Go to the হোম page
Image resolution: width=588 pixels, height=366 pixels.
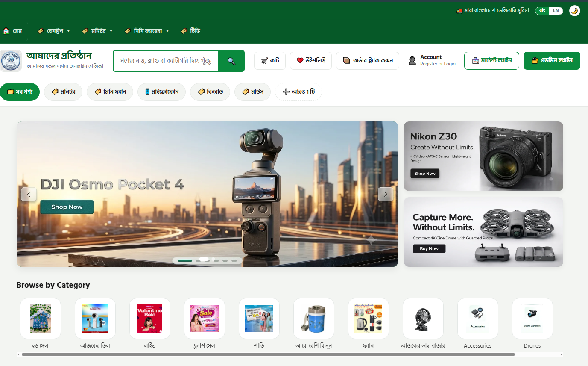point(12,31)
